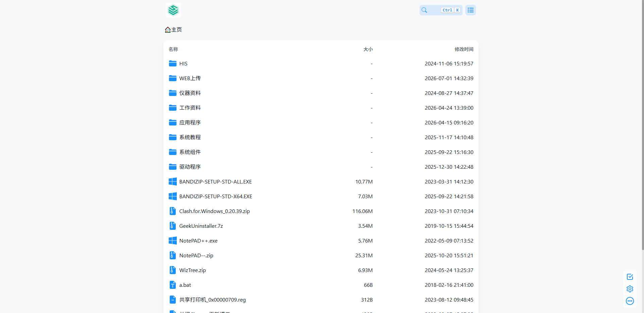The height and width of the screenshot is (313, 644).
Task: Select file name BANDIZIP-SETUP-STD-ALL.EXE
Action: [215, 182]
